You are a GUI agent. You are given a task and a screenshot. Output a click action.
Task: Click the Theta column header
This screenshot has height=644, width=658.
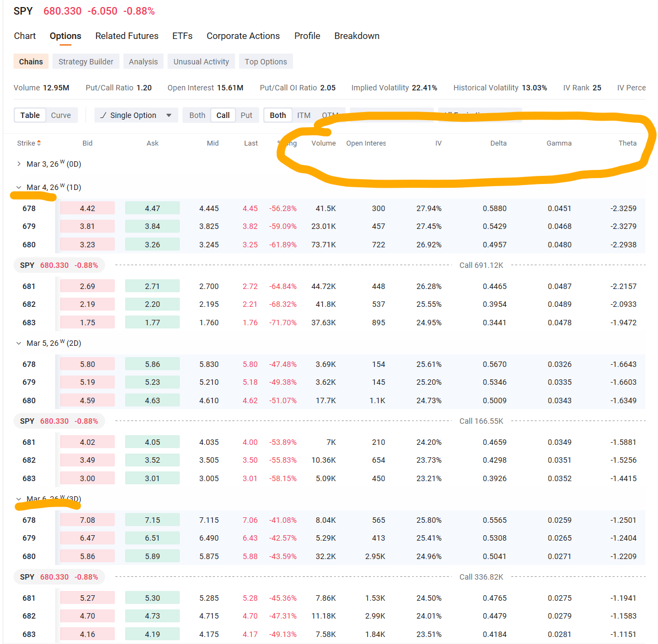coord(627,143)
